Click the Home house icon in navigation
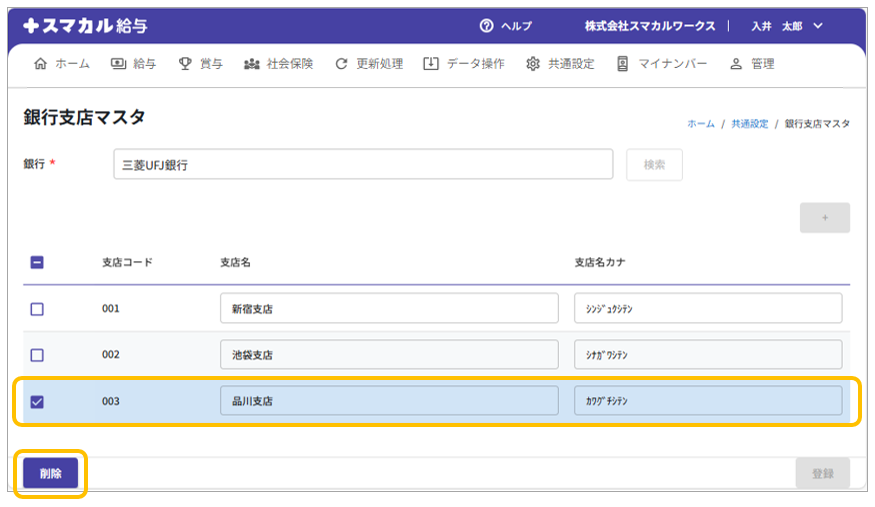Screen dimensions: 875x507 coord(40,64)
